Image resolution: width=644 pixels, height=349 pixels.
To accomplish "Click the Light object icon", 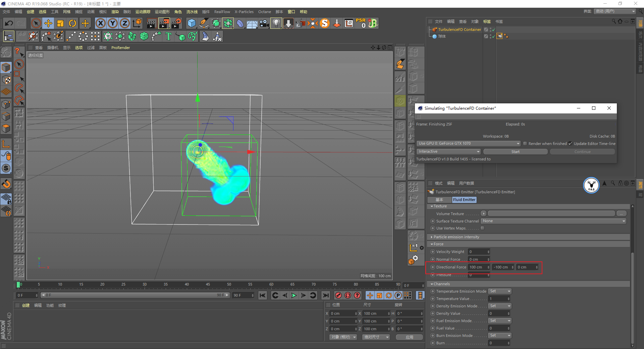I will point(276,23).
